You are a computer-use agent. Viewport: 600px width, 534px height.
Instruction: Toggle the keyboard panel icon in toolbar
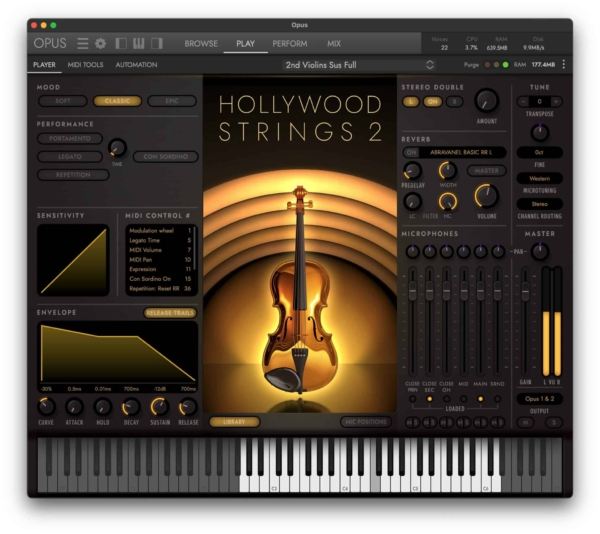pyautogui.click(x=139, y=43)
